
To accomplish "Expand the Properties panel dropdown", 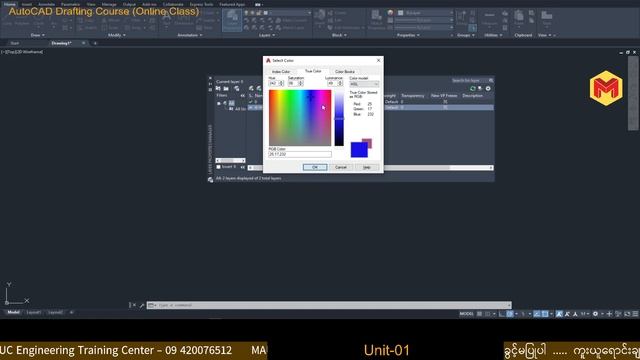I will click(408, 35).
